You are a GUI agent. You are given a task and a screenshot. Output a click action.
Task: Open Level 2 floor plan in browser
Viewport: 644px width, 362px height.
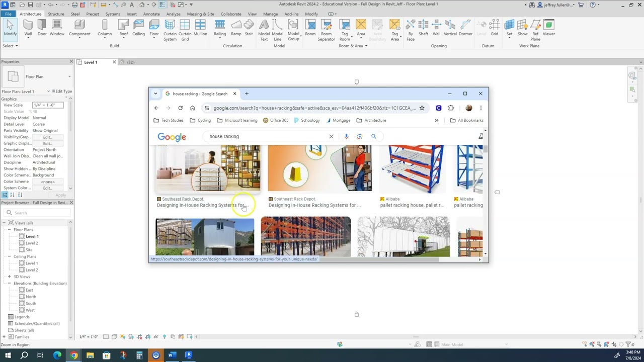pos(32,243)
